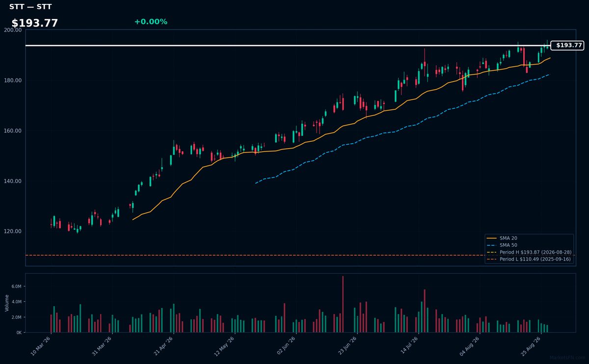Image resolution: width=589 pixels, height=364 pixels.
Task: Click the 10 Mar '26 date label
Action: 41,346
